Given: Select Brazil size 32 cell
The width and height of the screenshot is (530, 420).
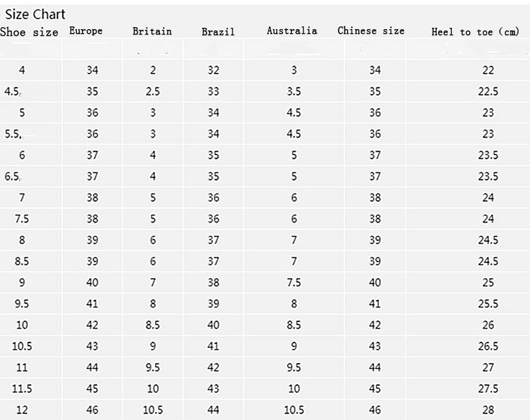Looking at the screenshot, I should [x=213, y=71].
